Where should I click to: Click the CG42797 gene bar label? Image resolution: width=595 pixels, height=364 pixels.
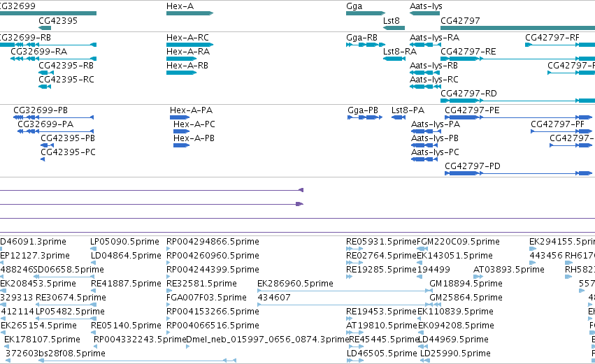[460, 20]
